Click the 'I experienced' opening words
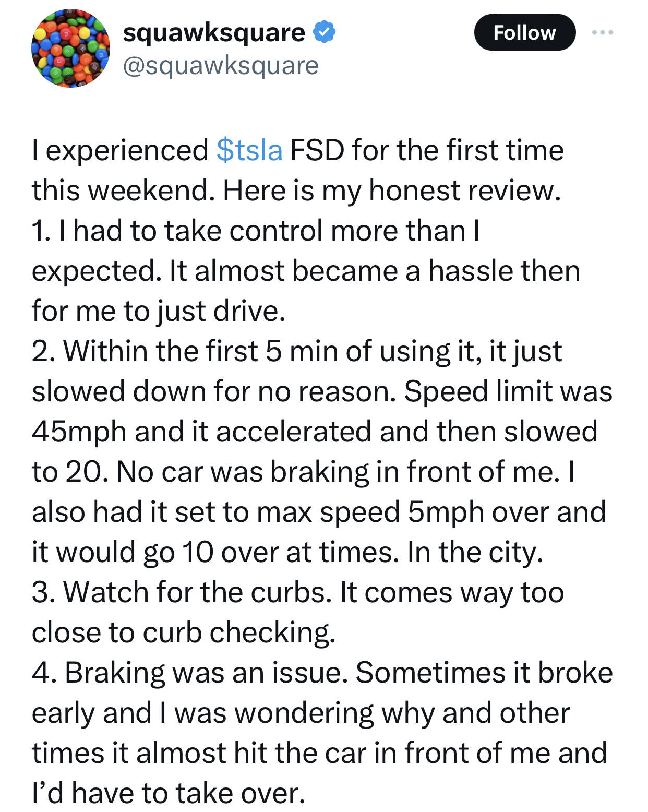Viewport: 648px width, 812px height. click(120, 151)
